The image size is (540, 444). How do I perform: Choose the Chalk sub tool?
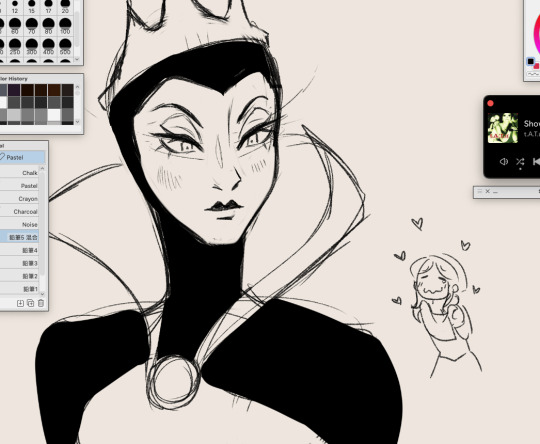(x=20, y=173)
